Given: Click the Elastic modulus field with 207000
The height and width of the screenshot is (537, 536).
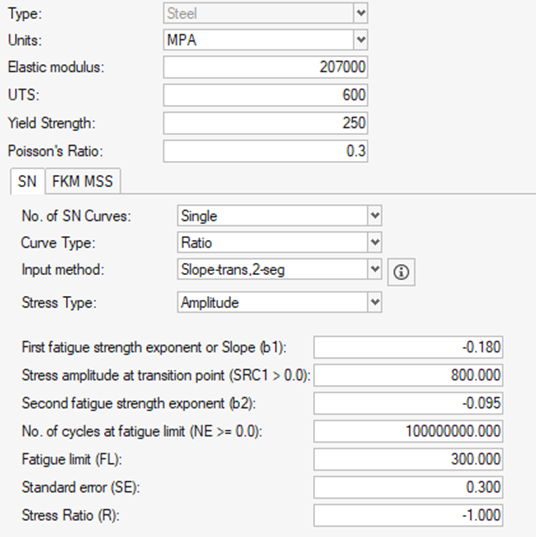Looking at the screenshot, I should (265, 67).
